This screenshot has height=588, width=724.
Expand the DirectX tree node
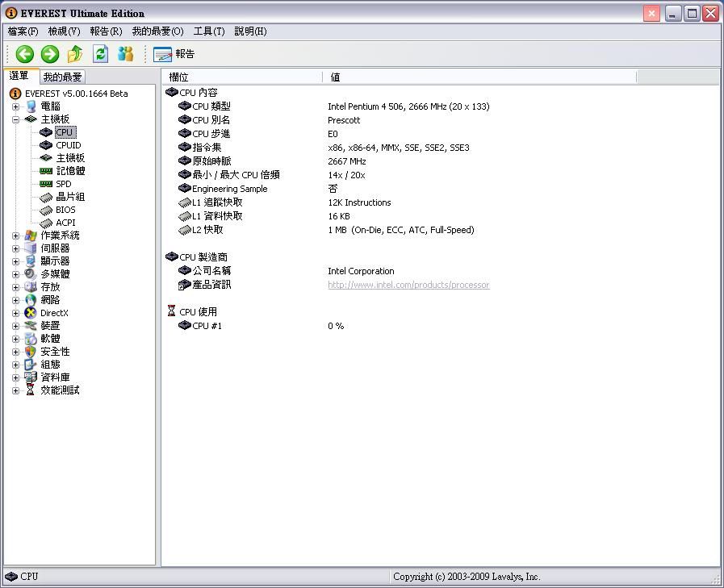point(15,314)
